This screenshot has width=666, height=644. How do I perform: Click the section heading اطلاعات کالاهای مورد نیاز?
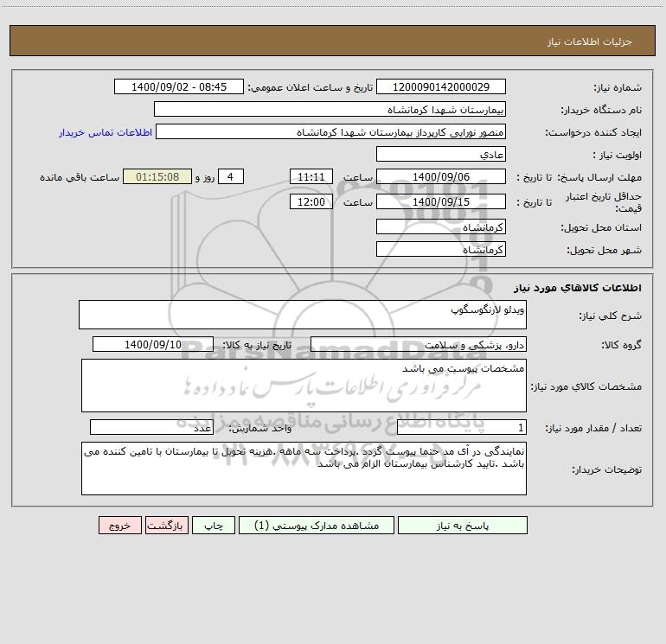click(x=577, y=288)
